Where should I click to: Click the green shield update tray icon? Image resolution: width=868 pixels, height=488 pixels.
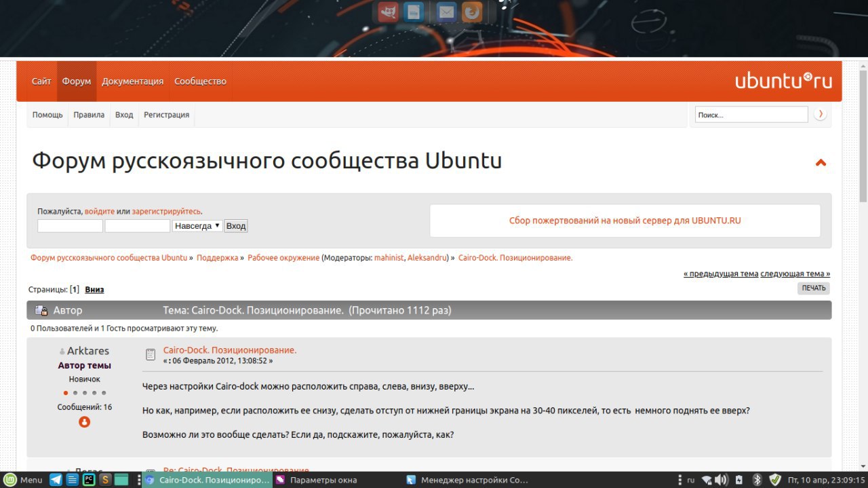(x=775, y=480)
